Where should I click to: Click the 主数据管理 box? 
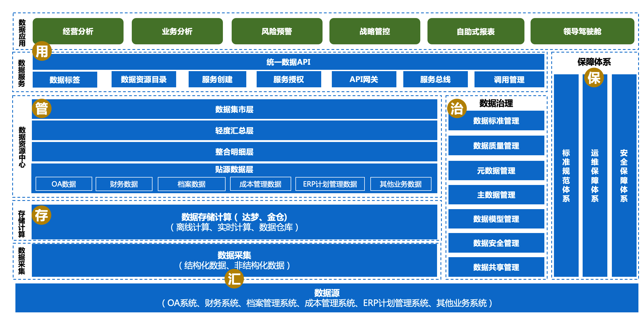click(496, 195)
